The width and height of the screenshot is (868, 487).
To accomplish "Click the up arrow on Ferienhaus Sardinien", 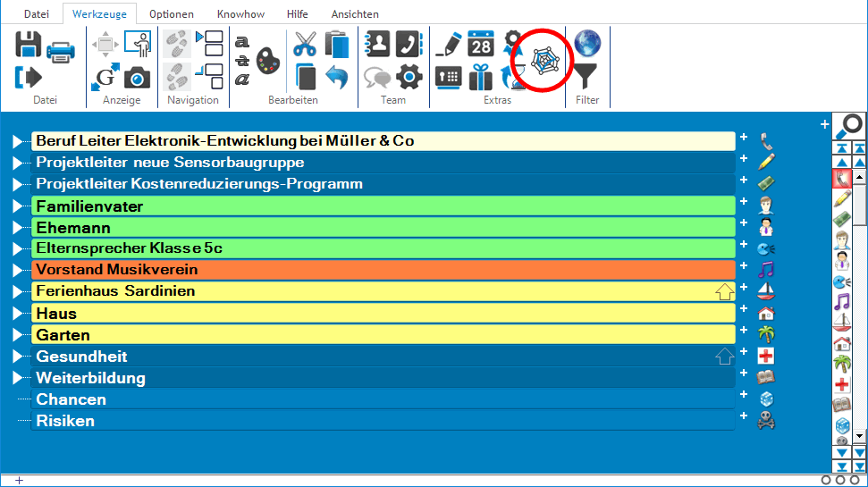I will pos(724,291).
